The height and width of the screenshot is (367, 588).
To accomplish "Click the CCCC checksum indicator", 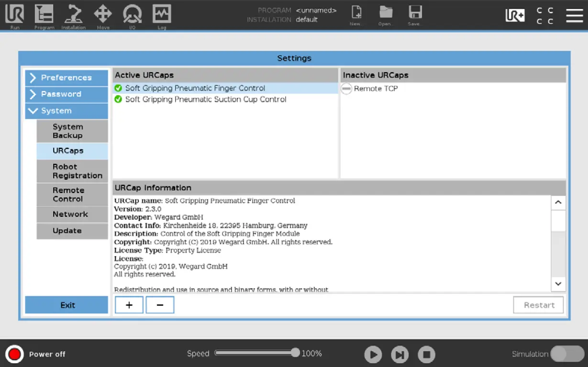I will 545,16.
